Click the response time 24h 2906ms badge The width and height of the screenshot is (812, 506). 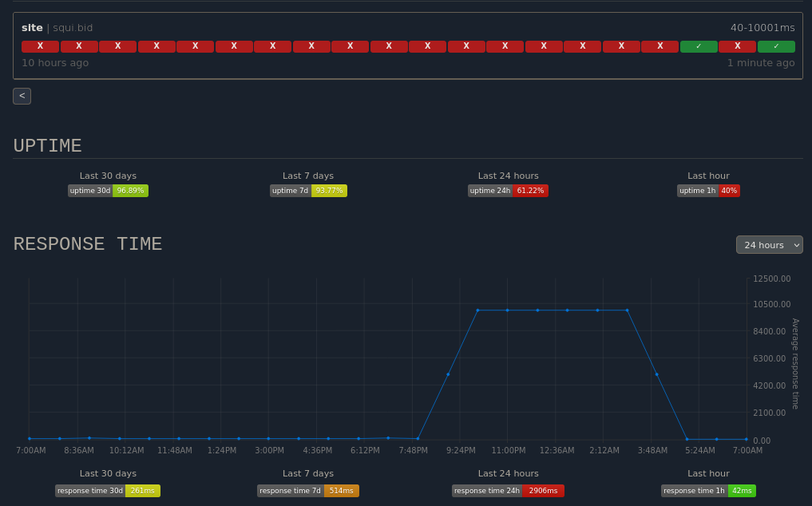pos(508,491)
